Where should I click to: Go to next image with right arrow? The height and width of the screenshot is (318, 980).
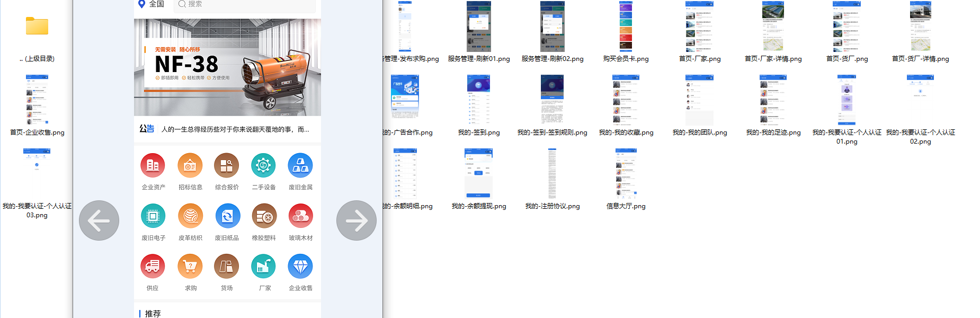pyautogui.click(x=357, y=220)
